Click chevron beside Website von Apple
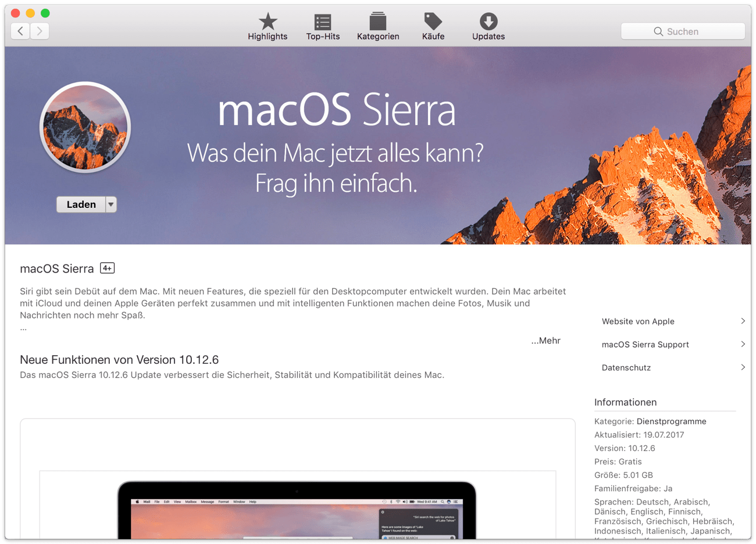756x544 pixels. 743,321
